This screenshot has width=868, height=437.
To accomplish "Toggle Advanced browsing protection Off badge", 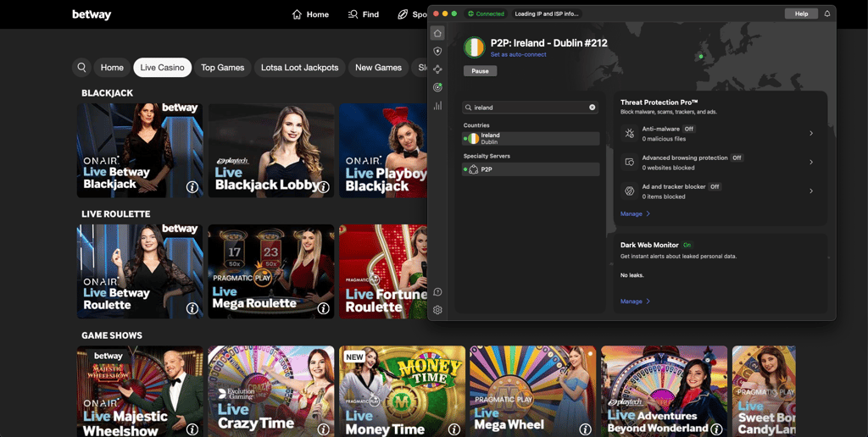I will pyautogui.click(x=737, y=158).
